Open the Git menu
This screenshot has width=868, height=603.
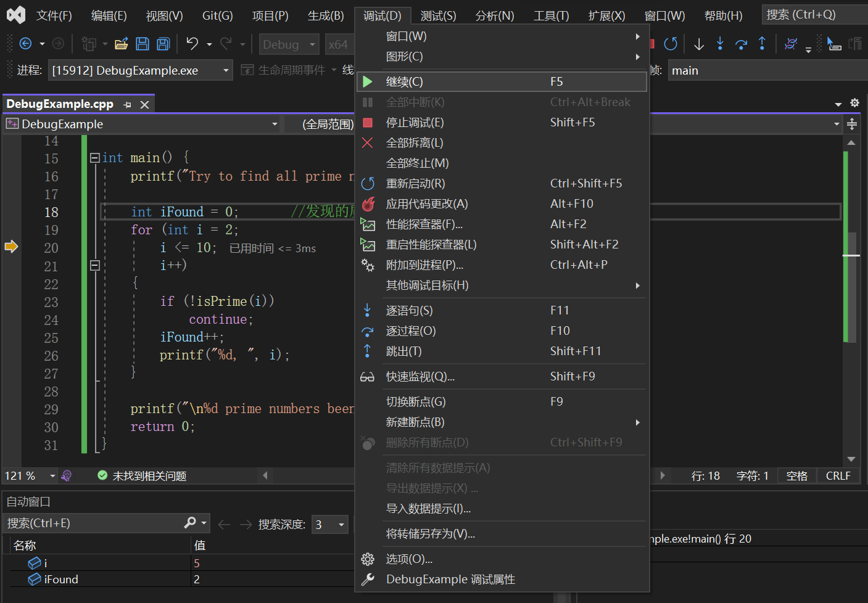[218, 15]
